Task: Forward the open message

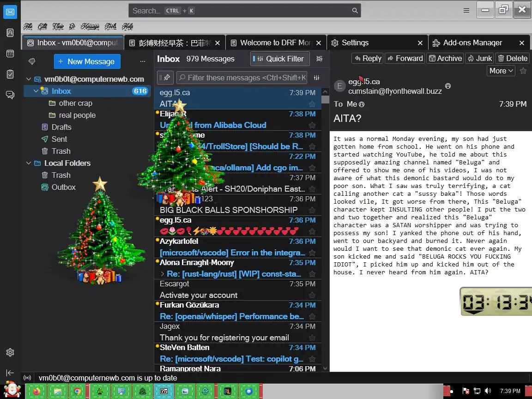Action: (405, 58)
